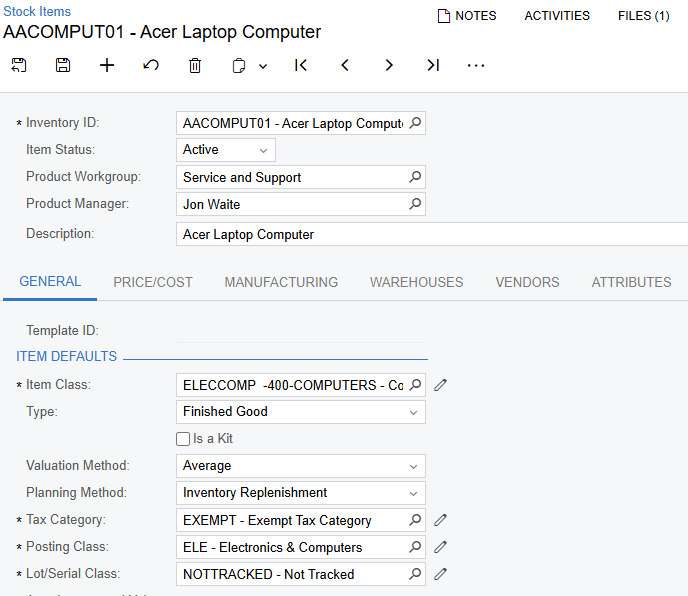Click the Undo/Cancel changes icon
This screenshot has height=596, width=688.
(151, 65)
